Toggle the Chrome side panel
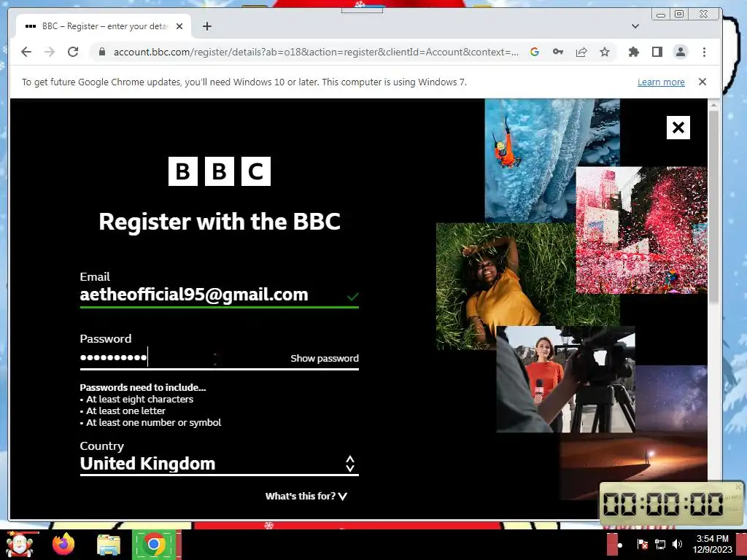 (x=657, y=52)
